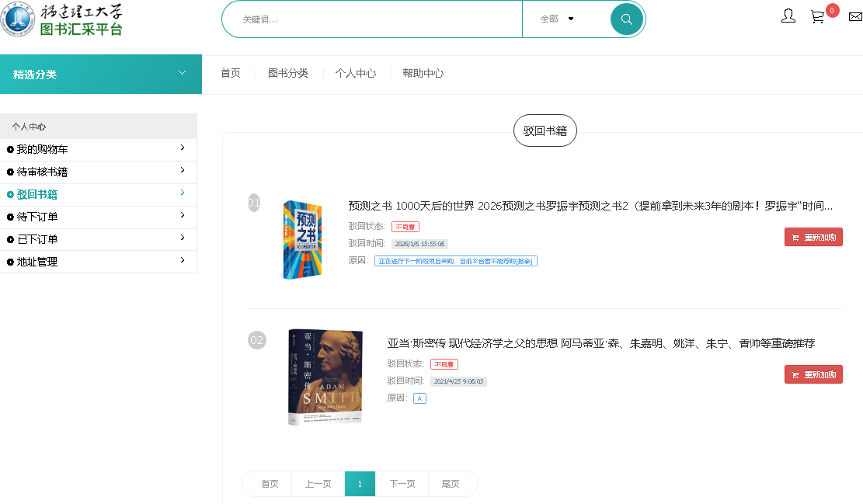This screenshot has height=504, width=863.
Task: Expand the 精选分类 category menu
Action: click(x=100, y=75)
